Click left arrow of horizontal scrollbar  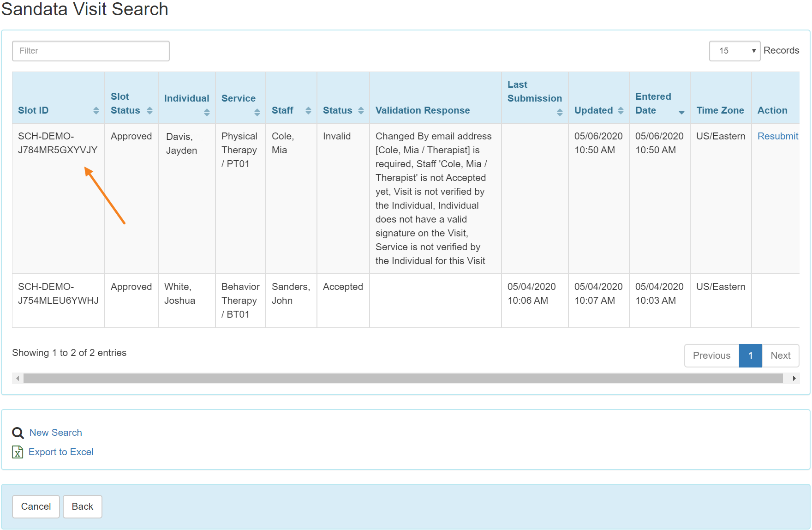click(x=18, y=379)
